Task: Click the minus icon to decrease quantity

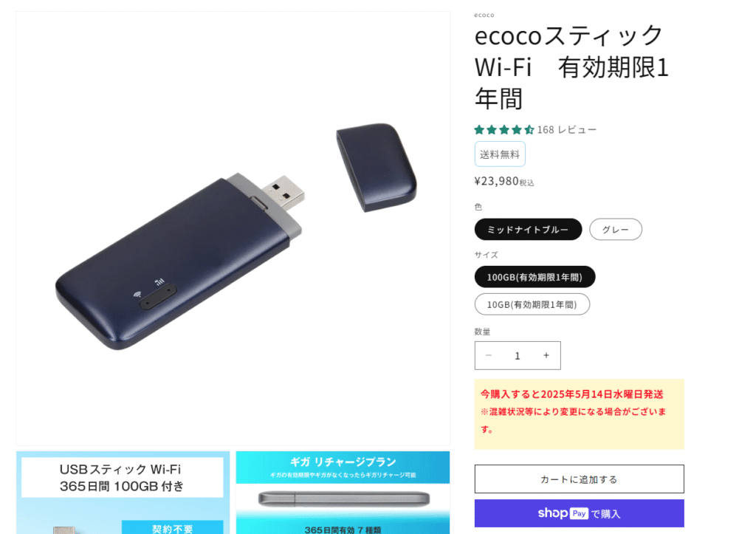Action: (x=489, y=355)
